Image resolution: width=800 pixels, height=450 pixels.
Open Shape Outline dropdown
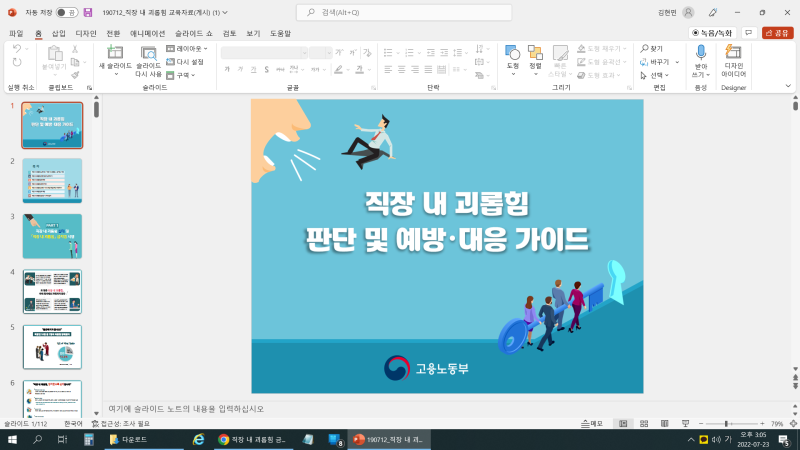click(x=601, y=62)
